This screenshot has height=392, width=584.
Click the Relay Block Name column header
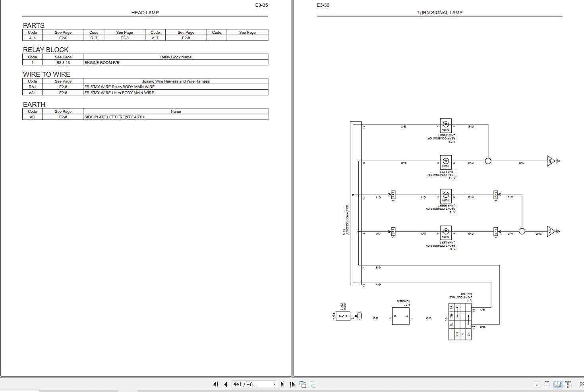[176, 57]
